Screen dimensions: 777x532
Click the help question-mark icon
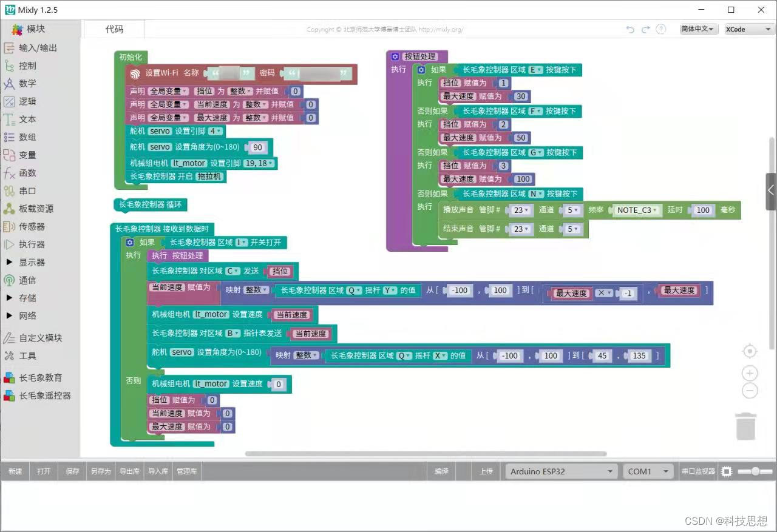pos(661,29)
